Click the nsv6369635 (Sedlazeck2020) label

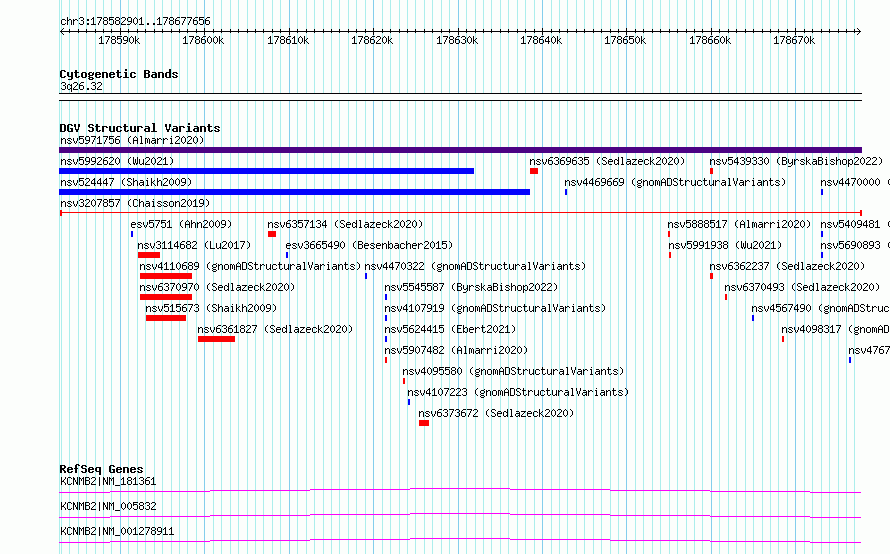(x=607, y=161)
